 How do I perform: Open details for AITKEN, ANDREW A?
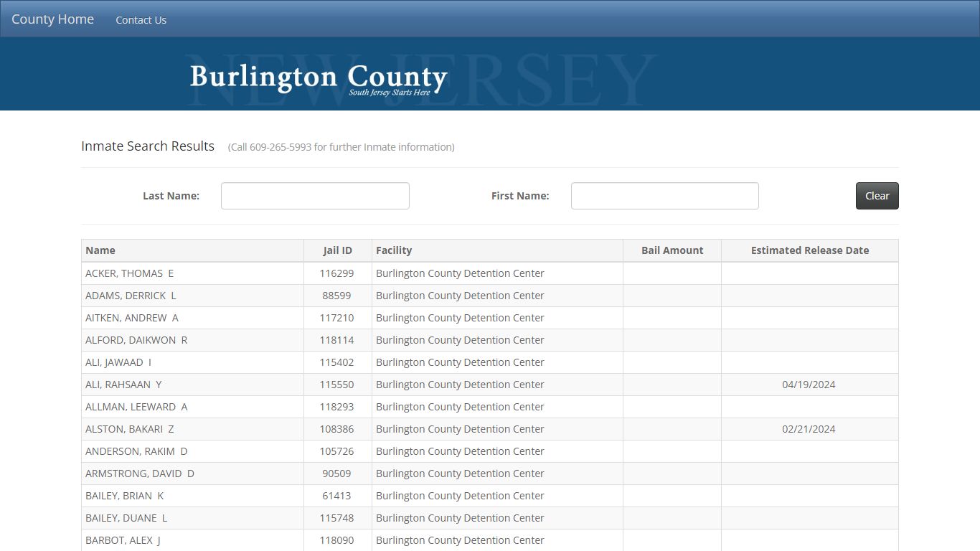[x=132, y=318]
